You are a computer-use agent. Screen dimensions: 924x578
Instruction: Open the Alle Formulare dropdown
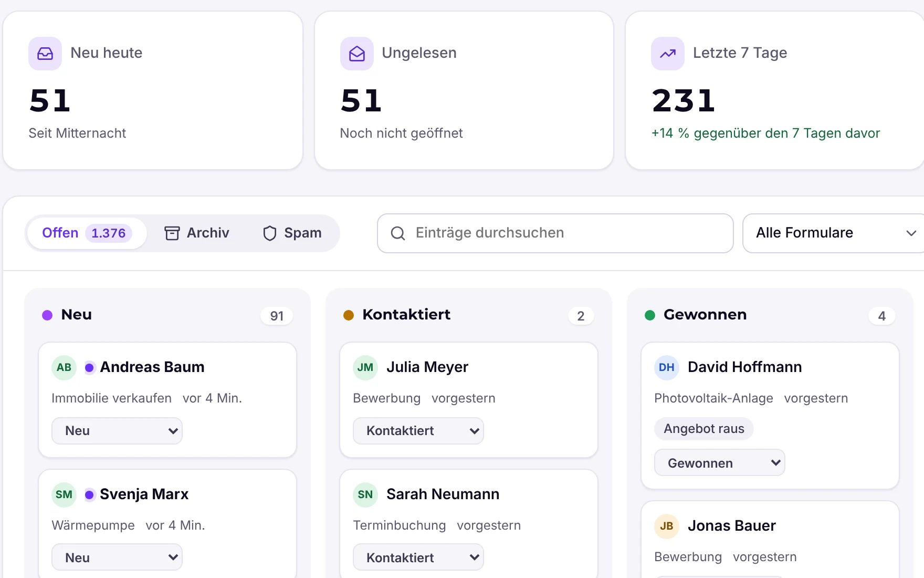pyautogui.click(x=834, y=233)
